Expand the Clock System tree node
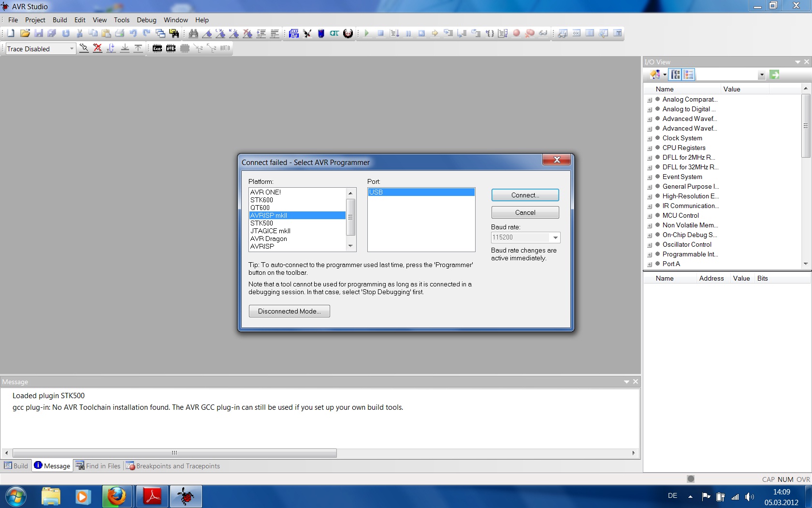812x508 pixels. [650, 139]
